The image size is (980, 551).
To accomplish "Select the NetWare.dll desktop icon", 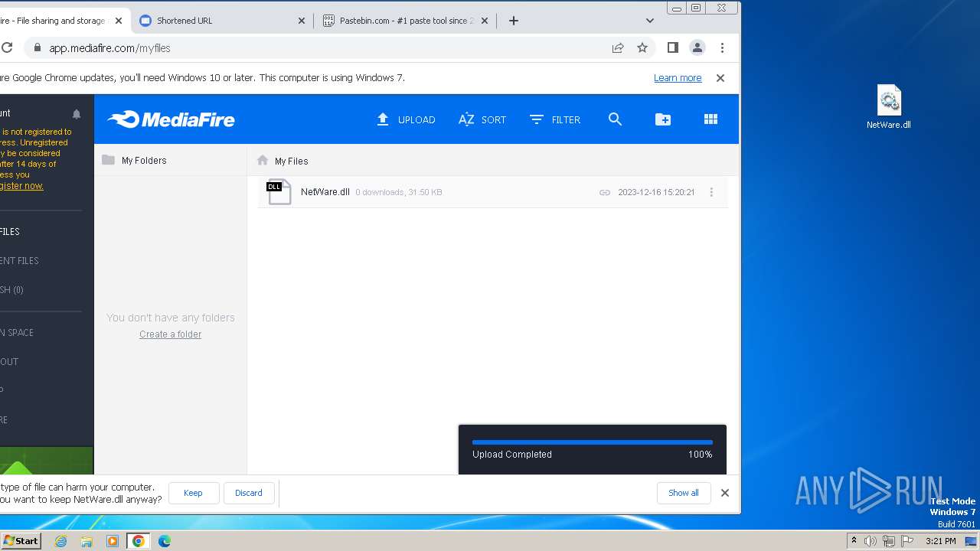I will pos(889,106).
